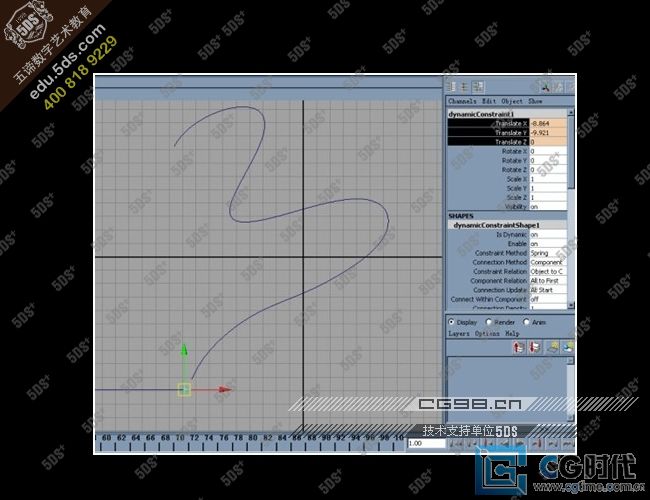This screenshot has height=500, width=650.
Task: Grab the green Y-axis move arrow
Action: (184, 350)
